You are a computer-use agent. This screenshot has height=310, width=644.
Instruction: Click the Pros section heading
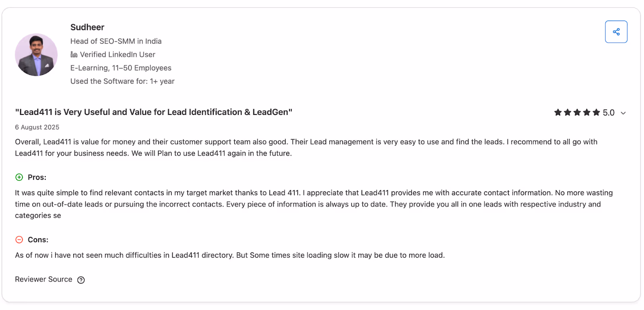pos(37,177)
